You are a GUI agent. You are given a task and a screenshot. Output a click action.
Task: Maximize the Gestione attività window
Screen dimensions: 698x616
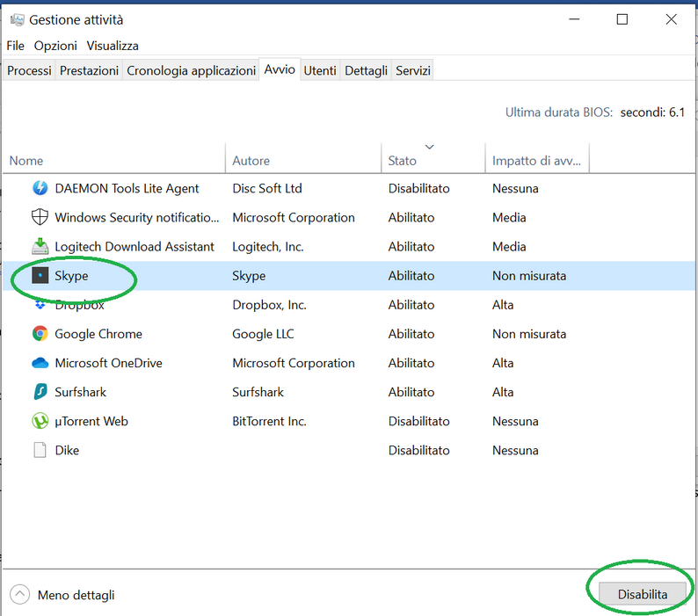tap(622, 19)
